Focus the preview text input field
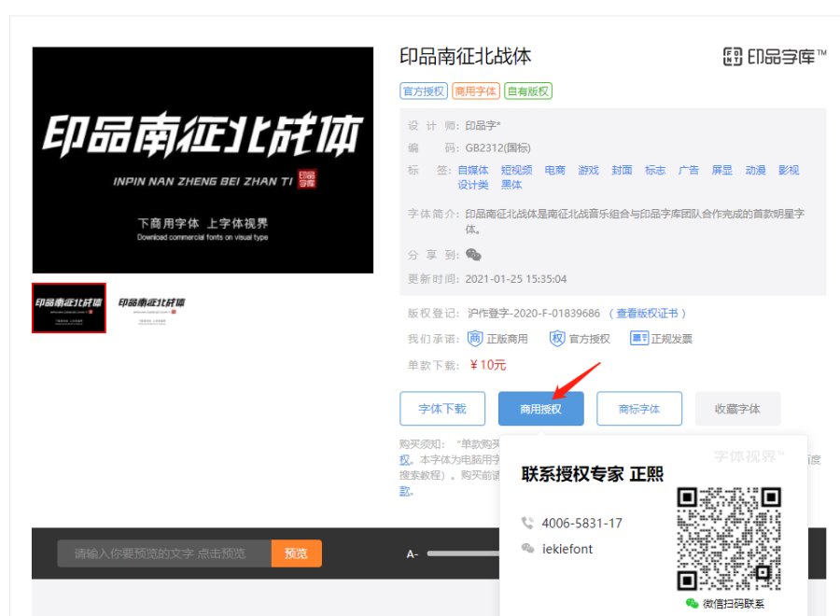The height and width of the screenshot is (616, 840). (164, 553)
